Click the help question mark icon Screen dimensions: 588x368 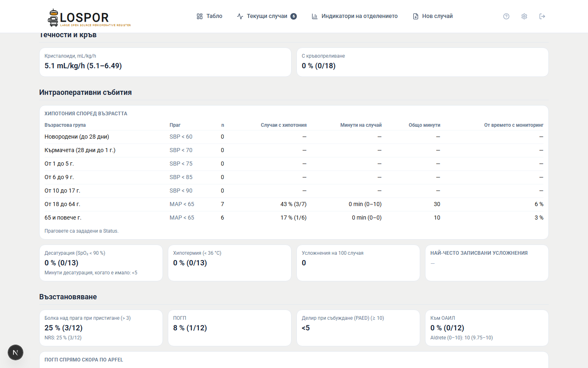pos(506,16)
